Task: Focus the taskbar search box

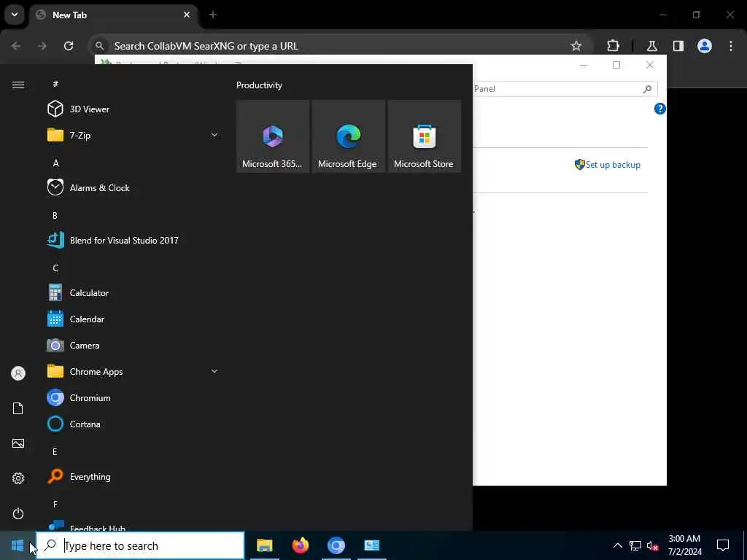Action: tap(141, 545)
